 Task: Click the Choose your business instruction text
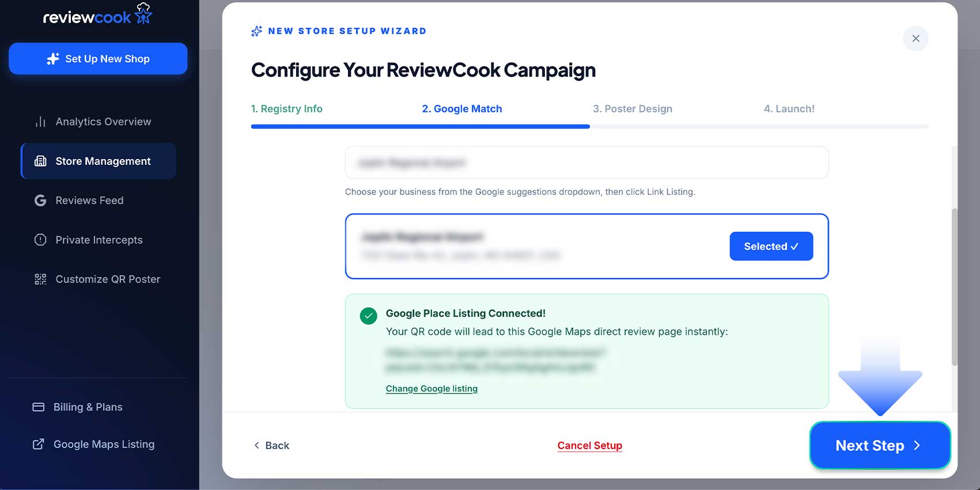[520, 191]
